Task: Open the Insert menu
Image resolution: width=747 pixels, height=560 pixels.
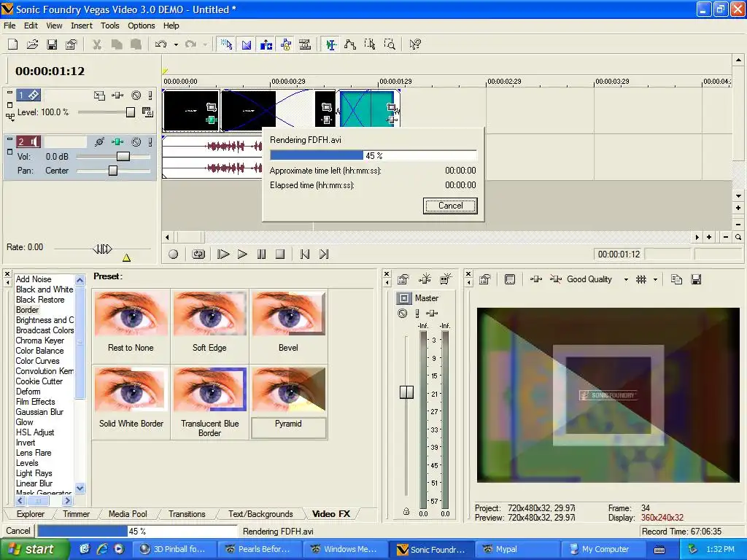Action: (x=82, y=26)
